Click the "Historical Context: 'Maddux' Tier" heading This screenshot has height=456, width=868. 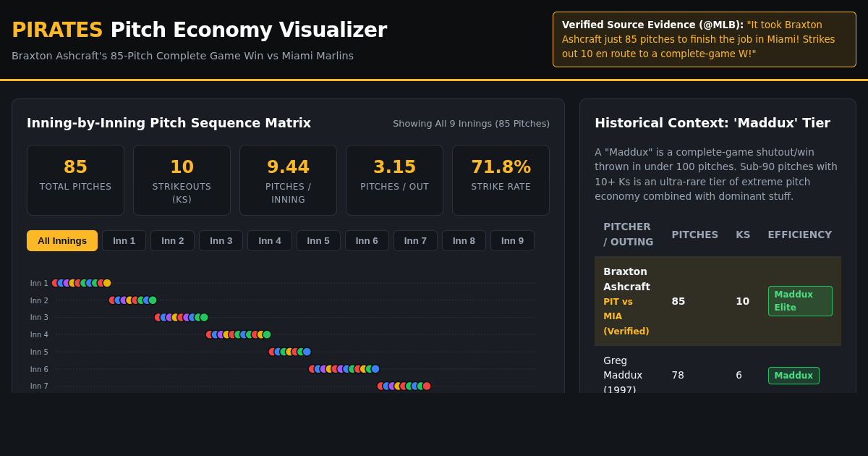[x=712, y=123]
